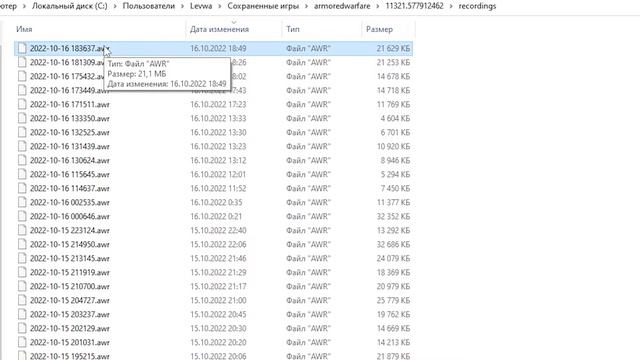640x360 pixels.
Task: Click file icon of 2022-10-15 211919.awr
Action: point(22,272)
